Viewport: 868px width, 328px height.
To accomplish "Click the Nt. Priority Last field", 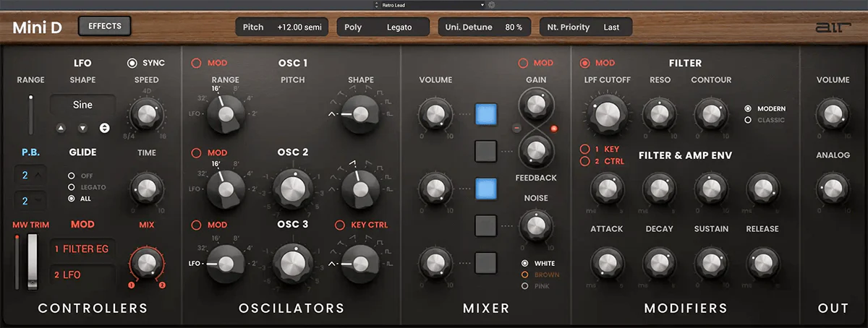I will (x=585, y=27).
